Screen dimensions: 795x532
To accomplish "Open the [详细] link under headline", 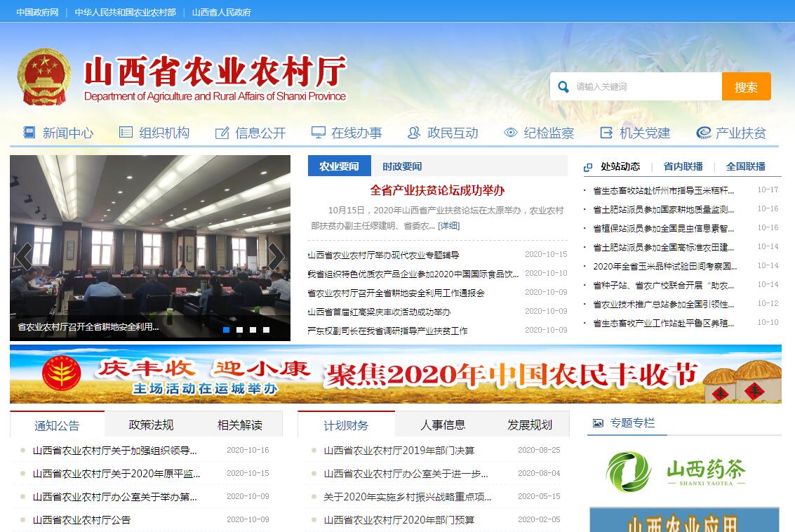I will (x=449, y=225).
